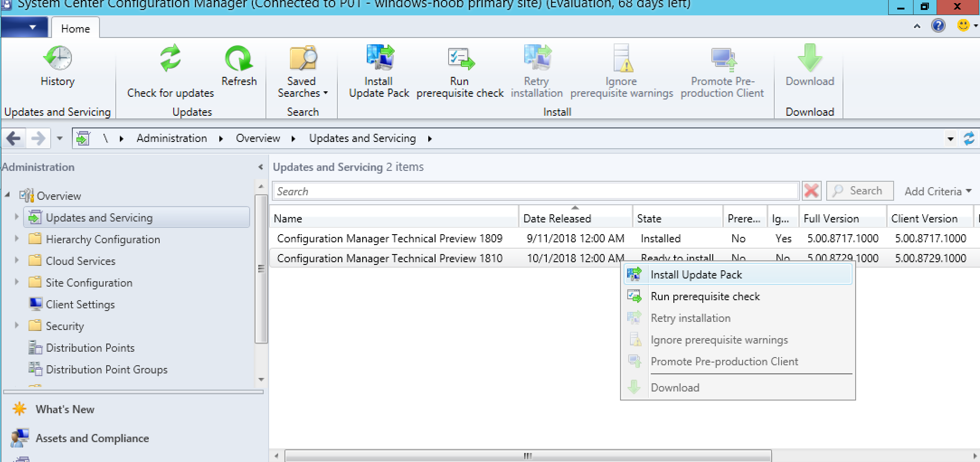Expand the Updates and Servicing node
The image size is (980, 462).
(x=17, y=217)
